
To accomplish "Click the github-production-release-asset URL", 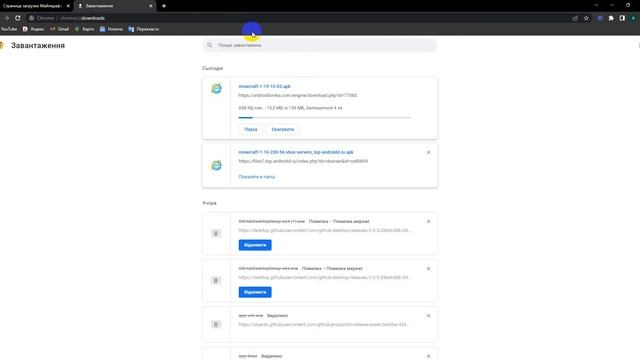I will pyautogui.click(x=324, y=324).
